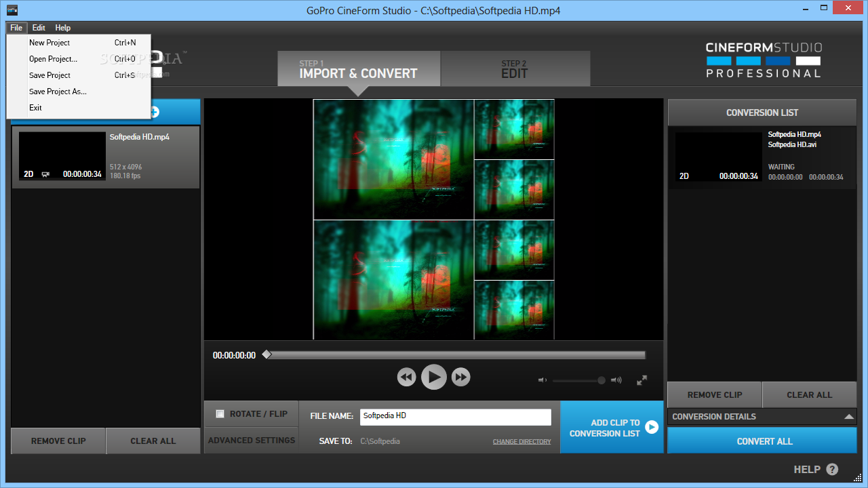Click the HELP label at bottom right
Viewport: 868px width, 488px height.
click(x=807, y=469)
